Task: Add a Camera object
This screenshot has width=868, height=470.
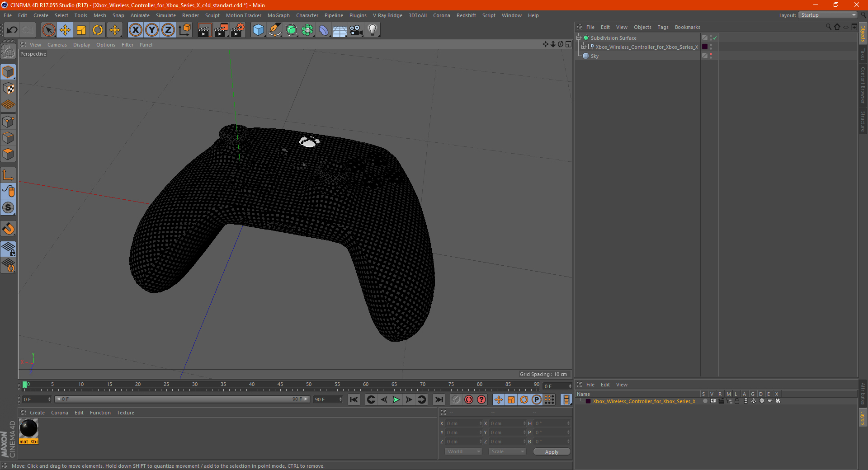Action: coord(356,30)
